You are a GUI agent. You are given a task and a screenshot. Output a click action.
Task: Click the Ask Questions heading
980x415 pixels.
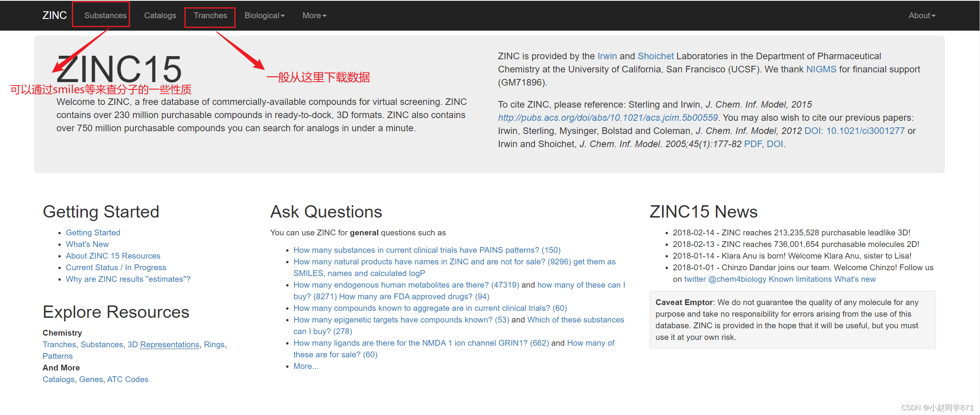tap(326, 212)
